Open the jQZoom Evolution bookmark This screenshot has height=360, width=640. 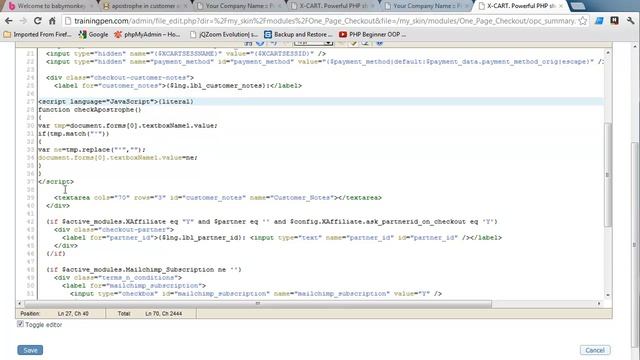point(224,35)
